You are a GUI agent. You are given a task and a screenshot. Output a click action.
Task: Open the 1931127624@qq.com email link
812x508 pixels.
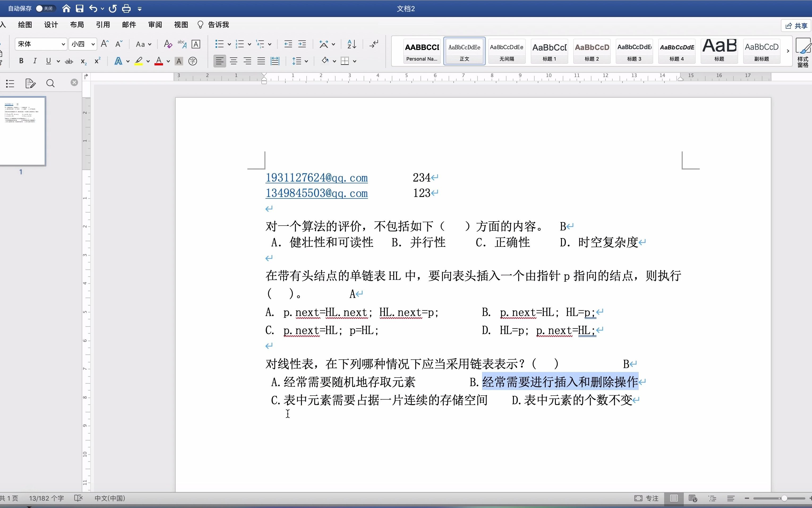(316, 178)
